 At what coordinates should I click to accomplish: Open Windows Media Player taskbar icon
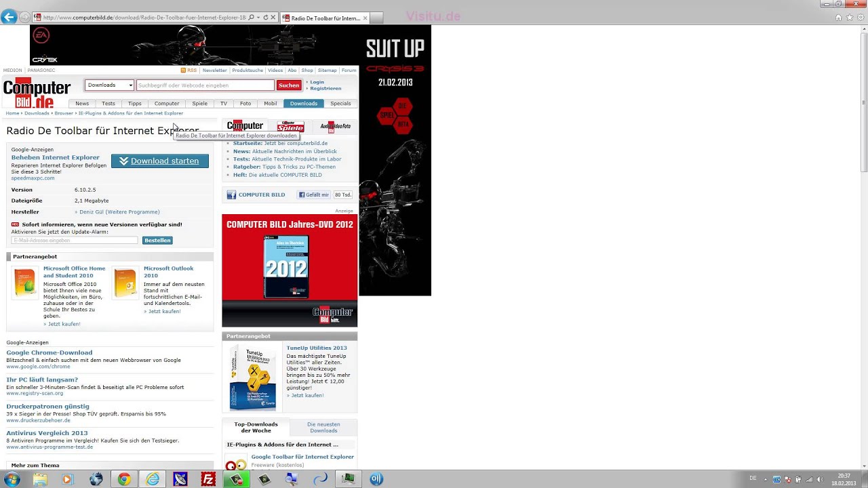click(66, 479)
